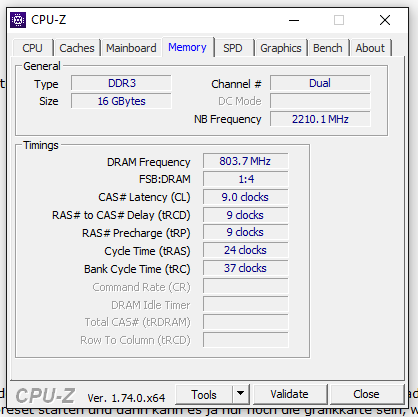
Task: Select the Memory tab
Action: (187, 47)
